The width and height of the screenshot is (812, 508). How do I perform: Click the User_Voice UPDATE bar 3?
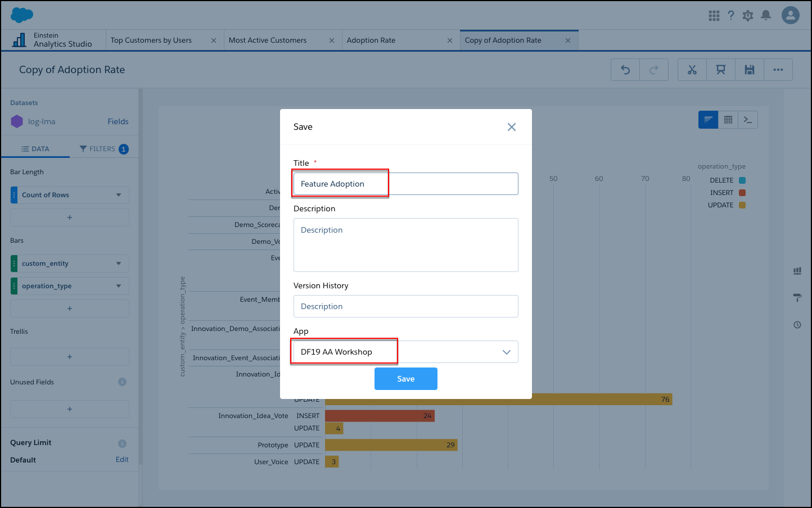[x=332, y=462]
